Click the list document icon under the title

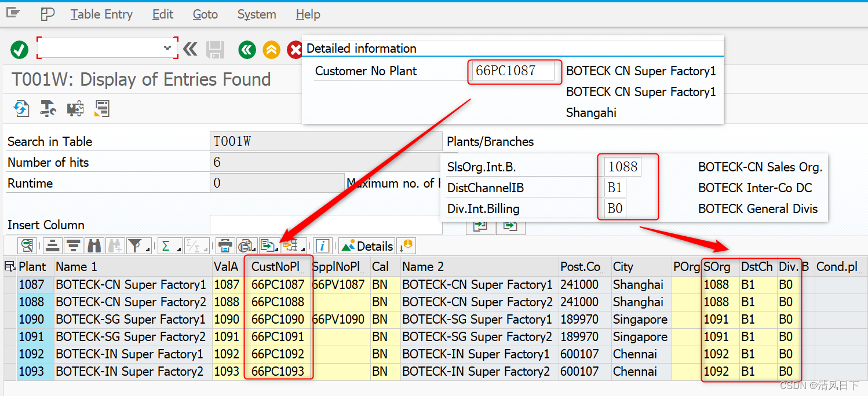click(102, 108)
